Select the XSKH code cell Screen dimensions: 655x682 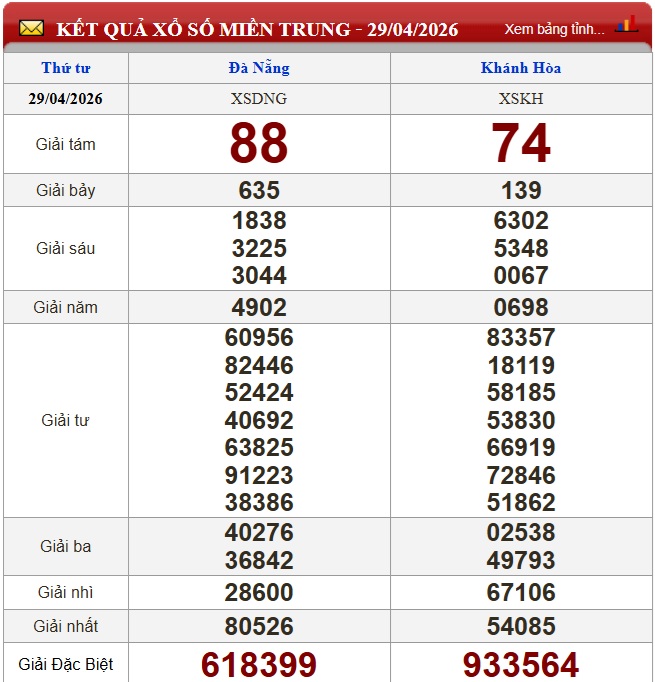[x=521, y=99]
